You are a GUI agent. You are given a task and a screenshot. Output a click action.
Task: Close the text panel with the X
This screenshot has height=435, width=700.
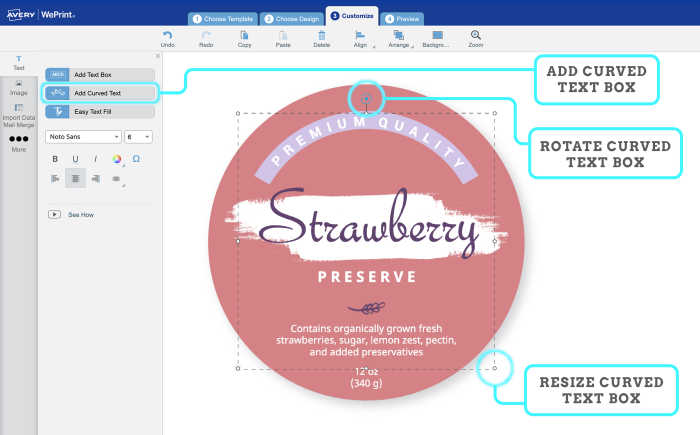[x=157, y=57]
